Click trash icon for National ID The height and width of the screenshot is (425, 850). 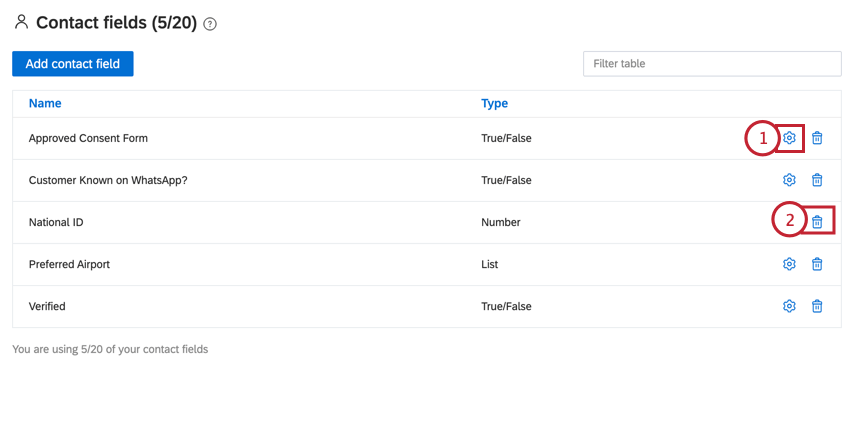pos(817,222)
